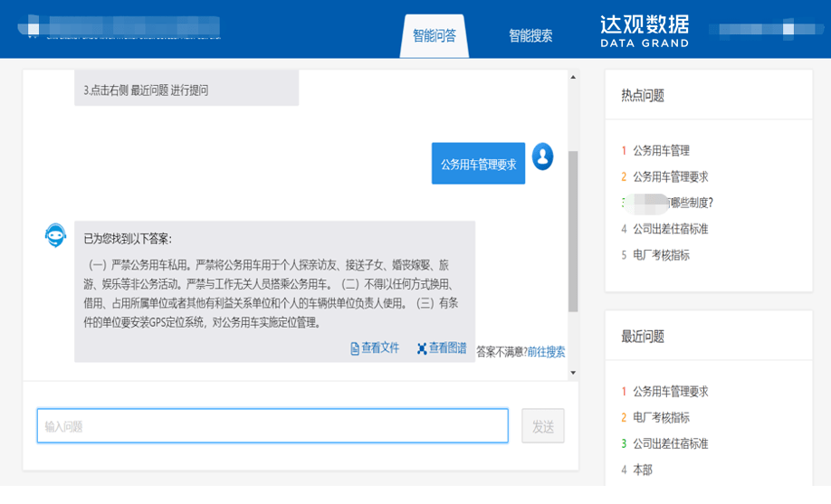Select recent question 电厂考核指标
The height and width of the screenshot is (504, 831).
tap(661, 418)
